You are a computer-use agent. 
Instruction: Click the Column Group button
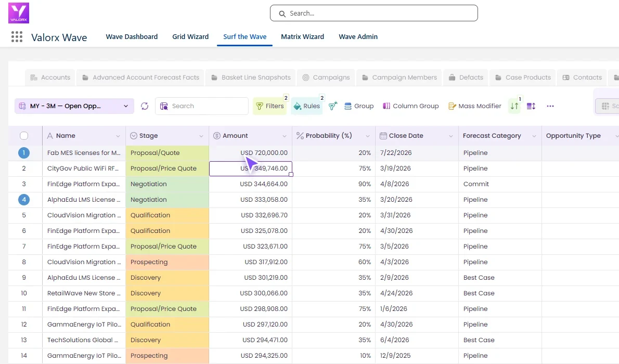coord(410,106)
